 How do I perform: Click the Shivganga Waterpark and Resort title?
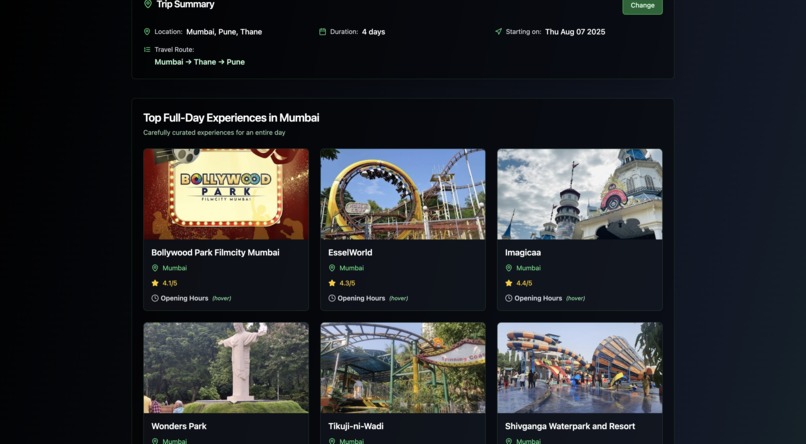(570, 427)
